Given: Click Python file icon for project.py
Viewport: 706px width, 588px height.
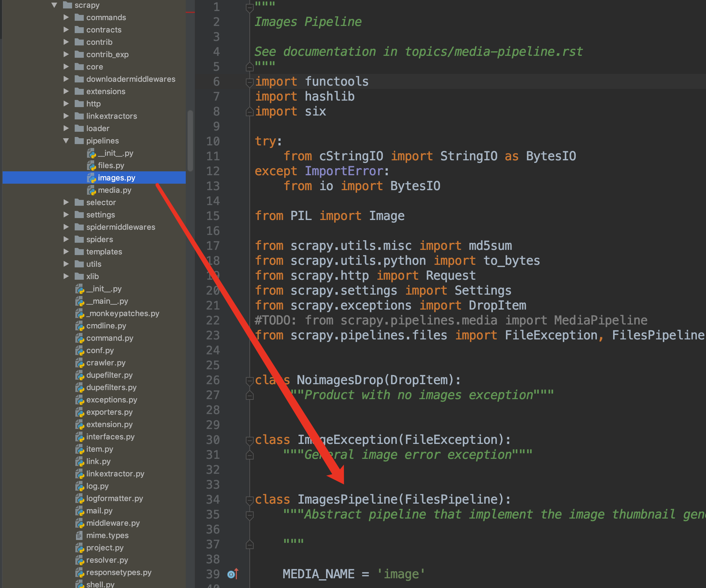Looking at the screenshot, I should (80, 548).
